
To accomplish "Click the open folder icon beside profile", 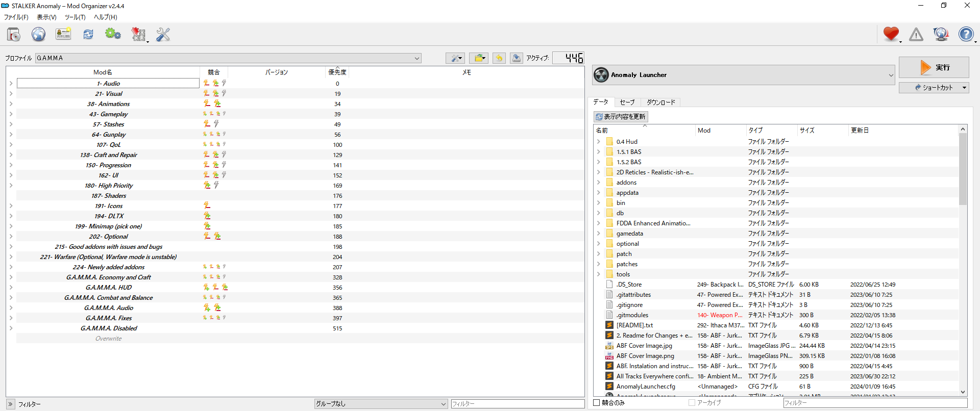I will [x=479, y=58].
